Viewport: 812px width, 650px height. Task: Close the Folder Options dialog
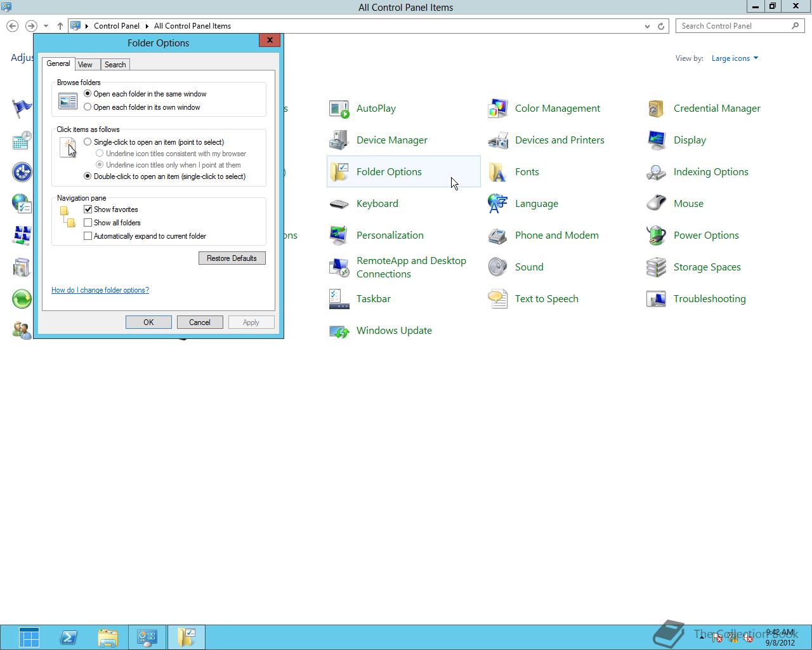click(270, 40)
